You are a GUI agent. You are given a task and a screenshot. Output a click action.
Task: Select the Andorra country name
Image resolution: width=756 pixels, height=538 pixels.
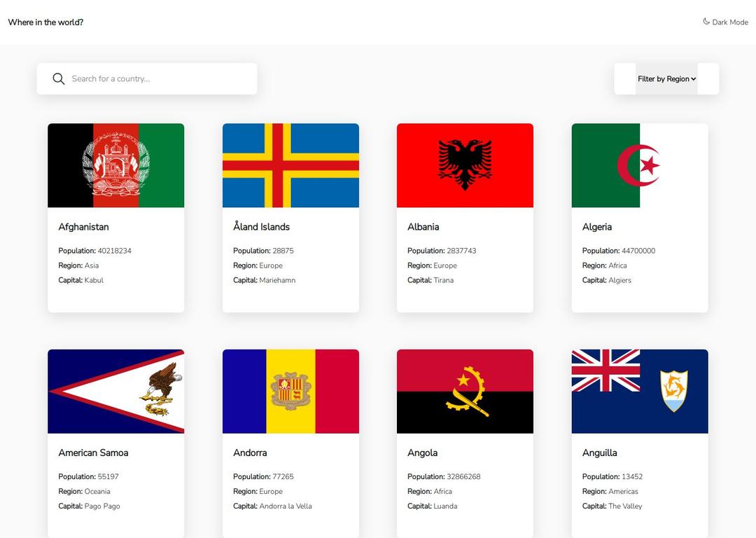point(250,453)
